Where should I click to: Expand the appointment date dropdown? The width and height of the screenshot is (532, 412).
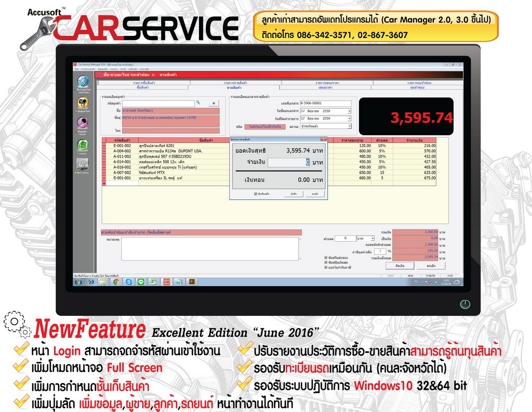pyautogui.click(x=350, y=118)
